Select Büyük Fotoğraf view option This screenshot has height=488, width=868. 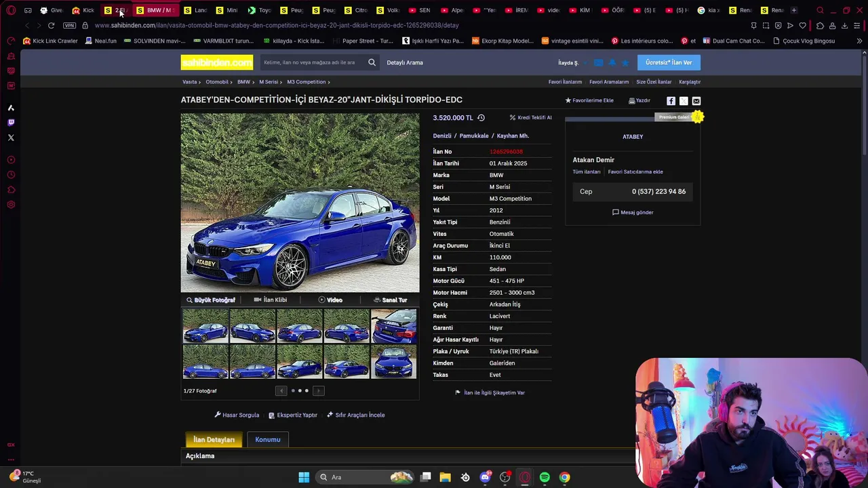pos(211,300)
